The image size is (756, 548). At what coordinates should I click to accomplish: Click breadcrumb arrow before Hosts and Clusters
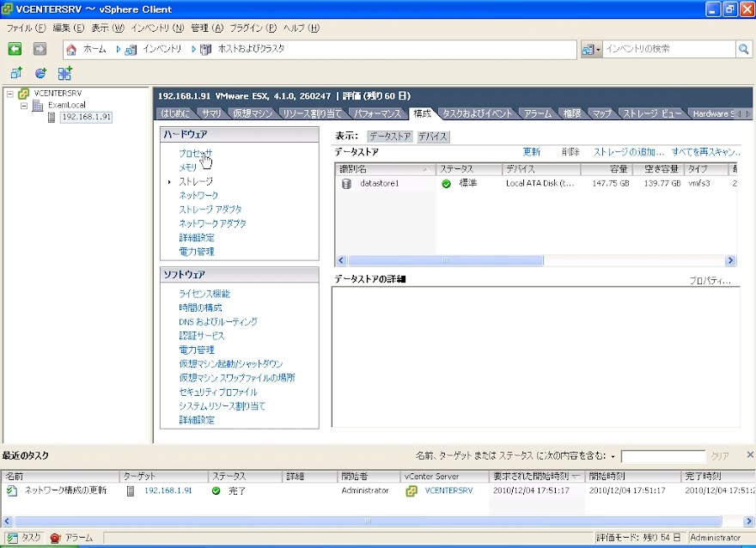(194, 49)
